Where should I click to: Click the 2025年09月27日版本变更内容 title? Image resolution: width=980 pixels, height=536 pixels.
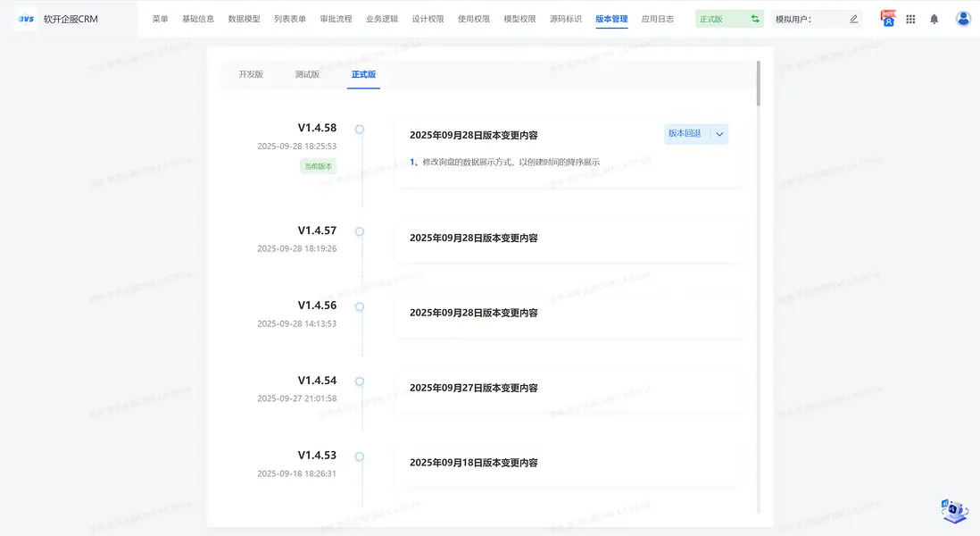(474, 388)
